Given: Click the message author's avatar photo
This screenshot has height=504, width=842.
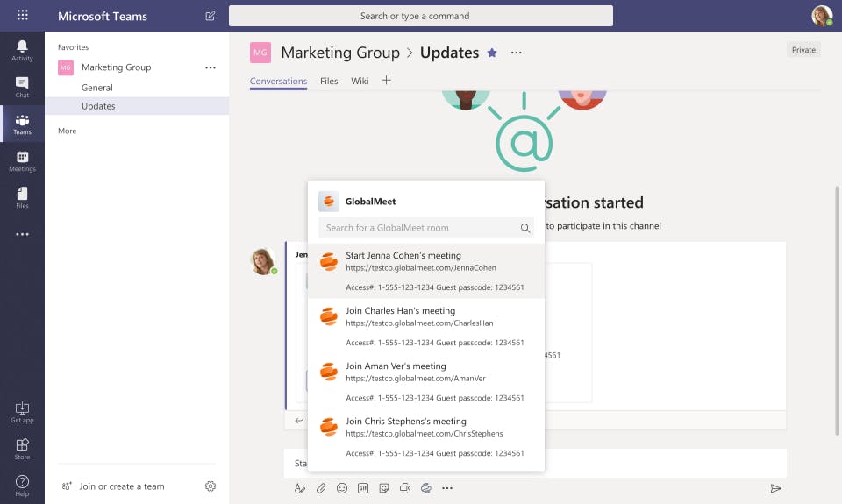Looking at the screenshot, I should click(263, 261).
